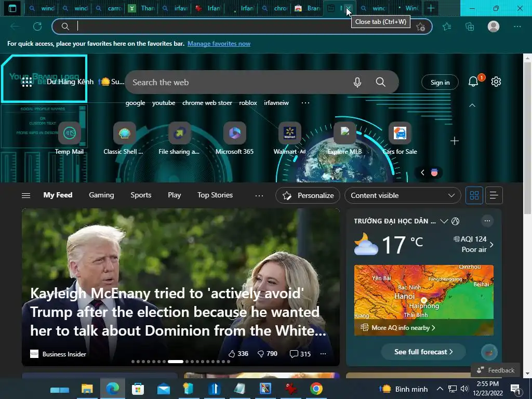Click the roblox search suggestion

pos(248,103)
